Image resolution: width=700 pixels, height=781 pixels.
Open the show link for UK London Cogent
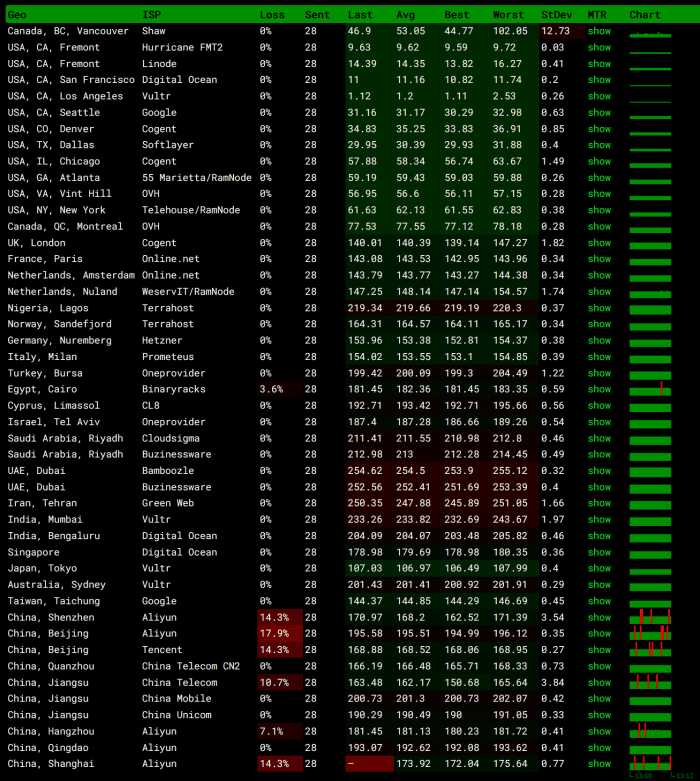(599, 243)
